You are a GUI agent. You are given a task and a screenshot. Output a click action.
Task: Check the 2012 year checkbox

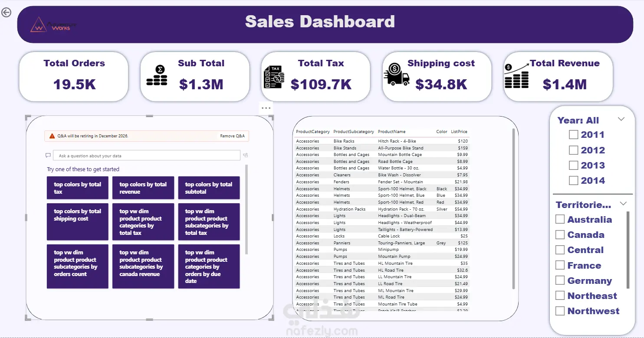tap(573, 150)
